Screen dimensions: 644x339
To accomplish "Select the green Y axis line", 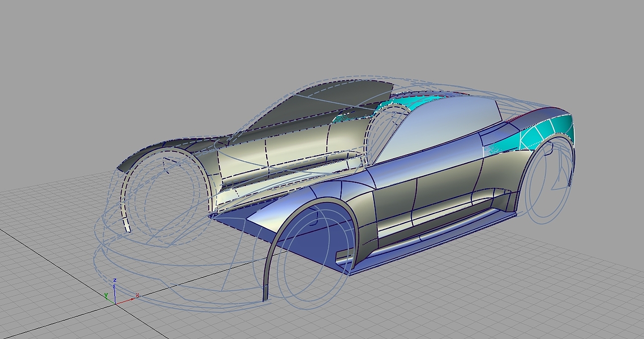I will click(110, 300).
